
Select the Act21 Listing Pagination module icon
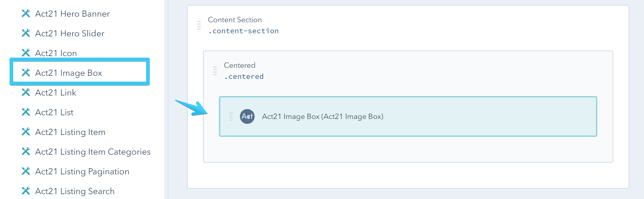[x=26, y=171]
